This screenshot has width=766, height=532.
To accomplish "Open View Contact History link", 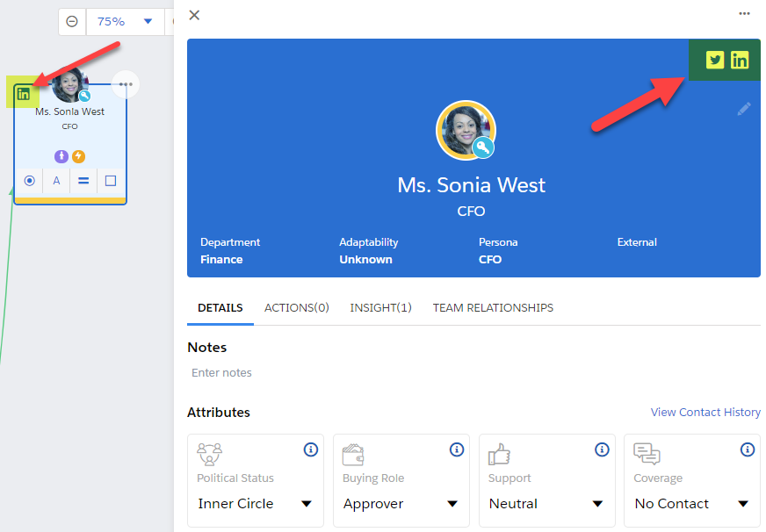I will 705,413.
